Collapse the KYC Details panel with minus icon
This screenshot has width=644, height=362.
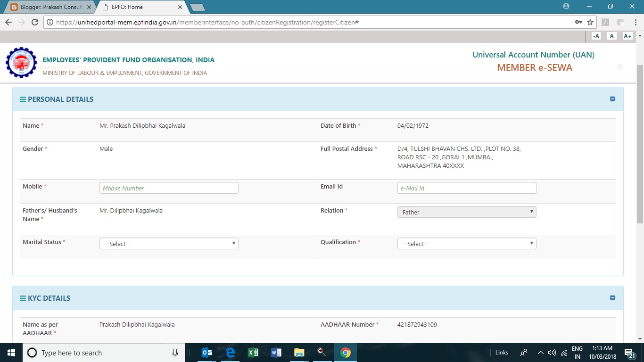(612, 298)
